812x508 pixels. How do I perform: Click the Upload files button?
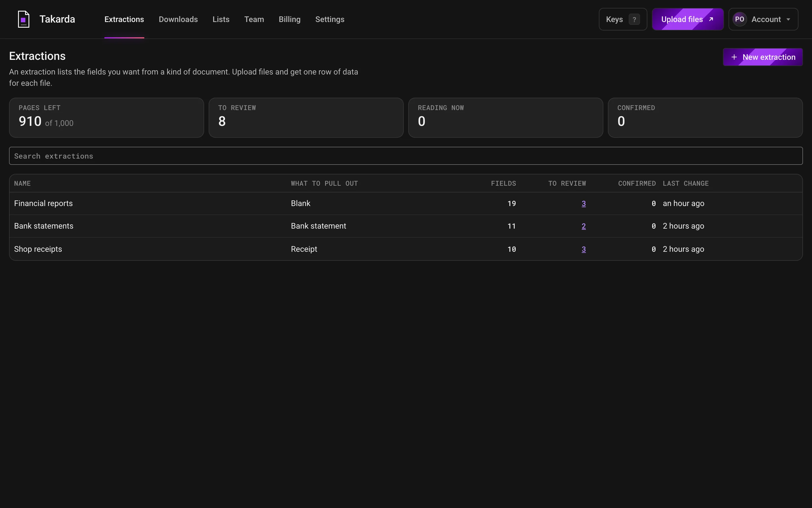point(687,19)
